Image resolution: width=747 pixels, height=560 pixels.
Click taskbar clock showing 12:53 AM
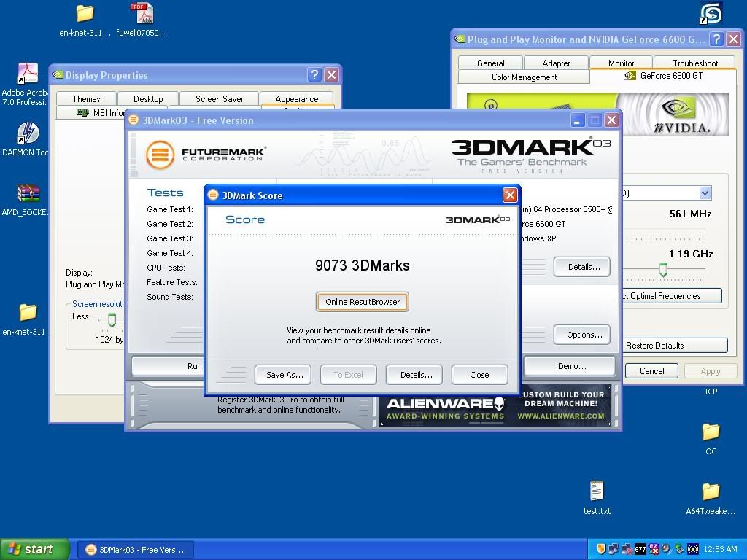tap(720, 549)
